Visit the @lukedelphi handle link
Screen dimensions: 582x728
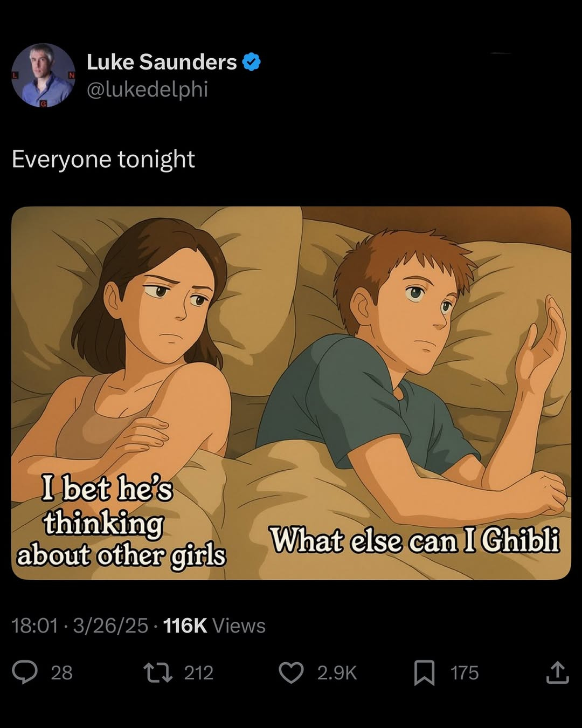(x=147, y=90)
